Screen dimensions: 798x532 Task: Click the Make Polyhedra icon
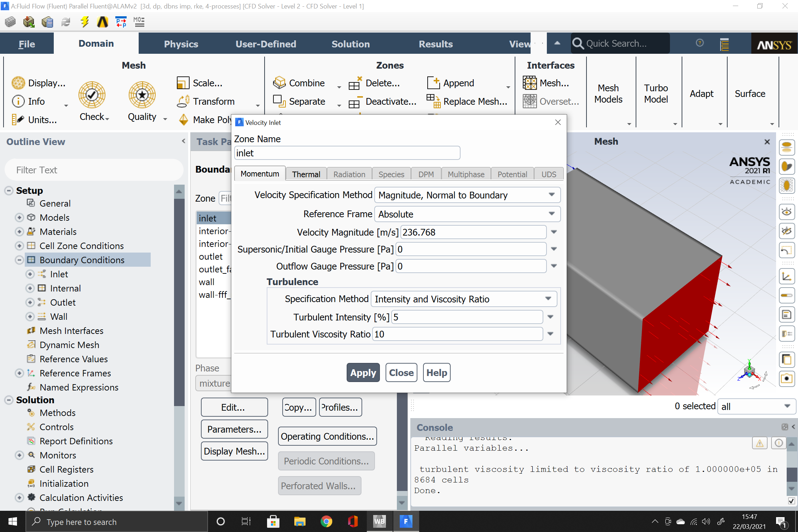click(183, 120)
